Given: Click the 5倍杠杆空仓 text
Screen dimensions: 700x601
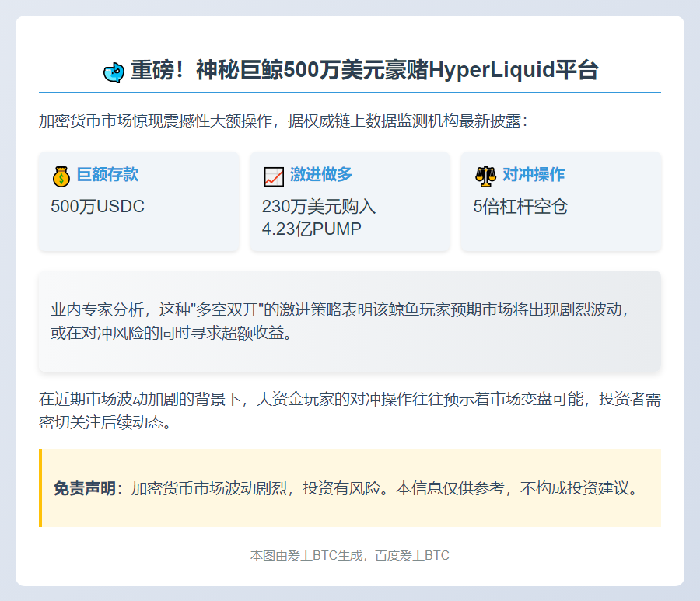Looking at the screenshot, I should 520,207.
